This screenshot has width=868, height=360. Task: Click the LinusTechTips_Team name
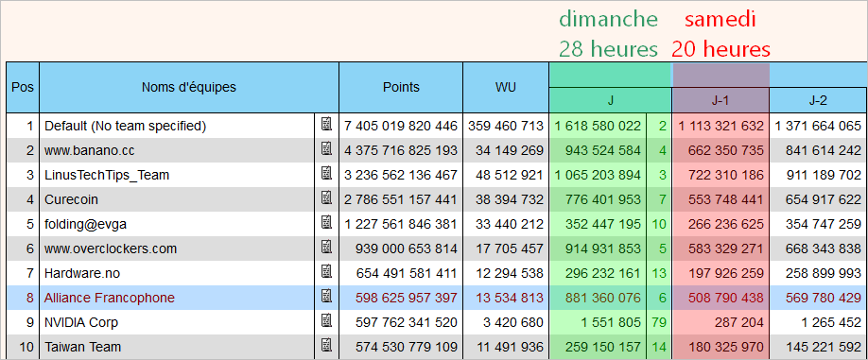(x=107, y=176)
